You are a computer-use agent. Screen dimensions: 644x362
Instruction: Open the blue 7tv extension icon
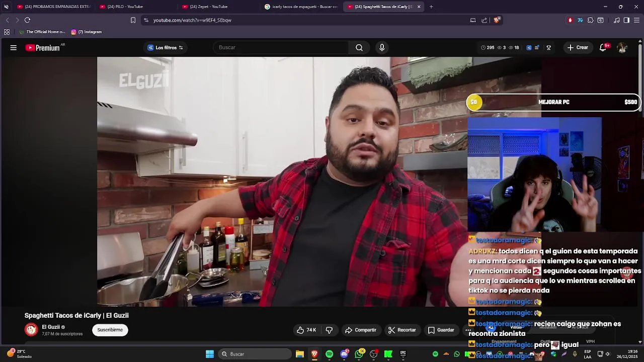tap(580, 20)
